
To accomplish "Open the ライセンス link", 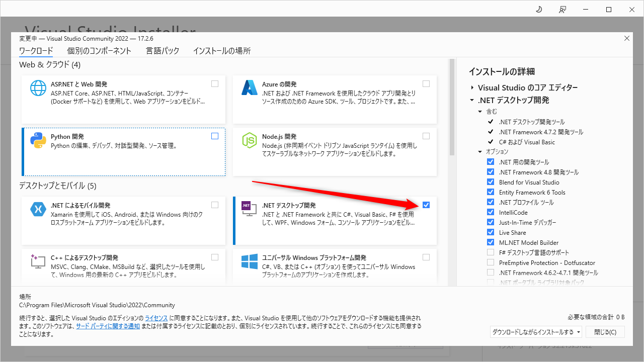I will [156, 318].
